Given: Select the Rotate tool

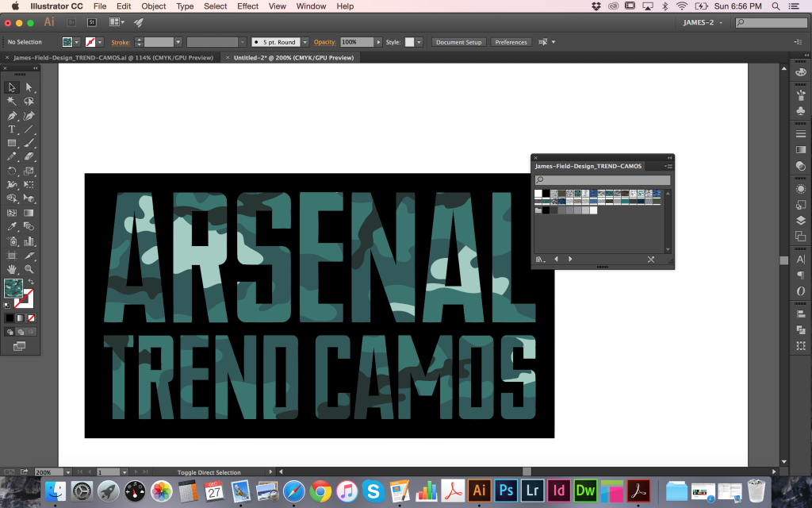Looking at the screenshot, I should [x=12, y=171].
